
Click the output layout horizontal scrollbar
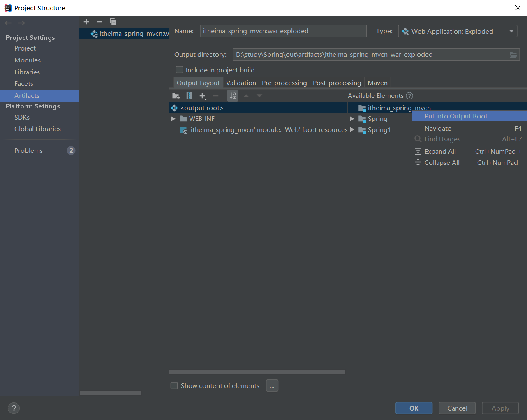pyautogui.click(x=257, y=372)
